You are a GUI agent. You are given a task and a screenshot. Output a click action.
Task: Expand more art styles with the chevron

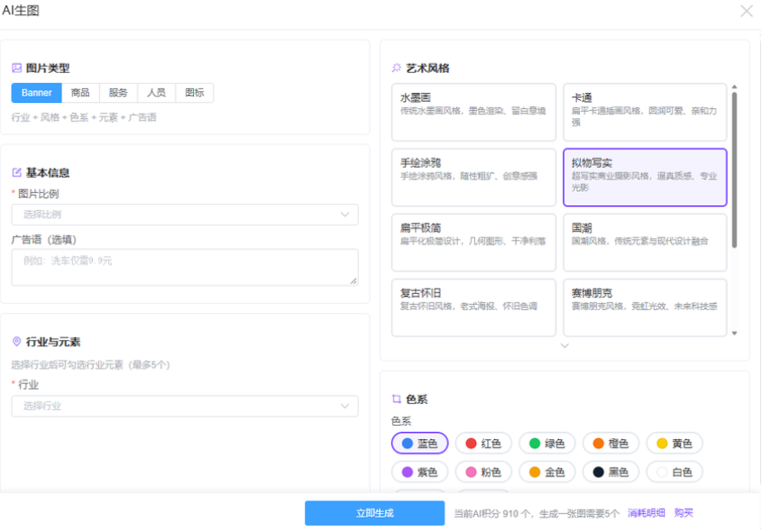pyautogui.click(x=565, y=346)
